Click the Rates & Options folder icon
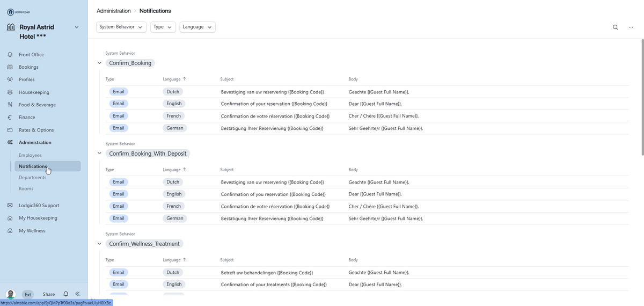644x306 pixels. click(10, 130)
